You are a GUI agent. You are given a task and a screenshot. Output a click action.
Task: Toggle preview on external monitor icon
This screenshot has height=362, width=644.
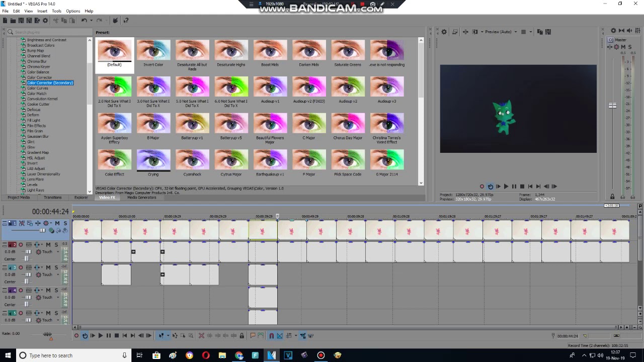tap(455, 32)
